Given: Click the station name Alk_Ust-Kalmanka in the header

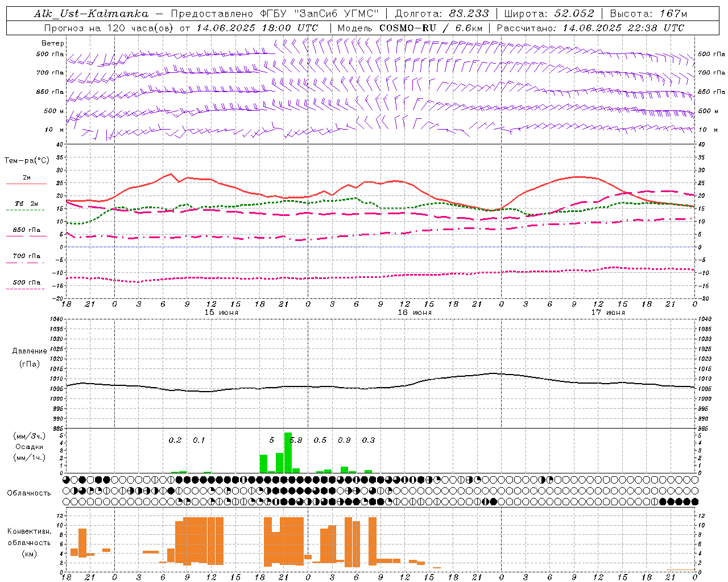Looking at the screenshot, I should [x=91, y=14].
